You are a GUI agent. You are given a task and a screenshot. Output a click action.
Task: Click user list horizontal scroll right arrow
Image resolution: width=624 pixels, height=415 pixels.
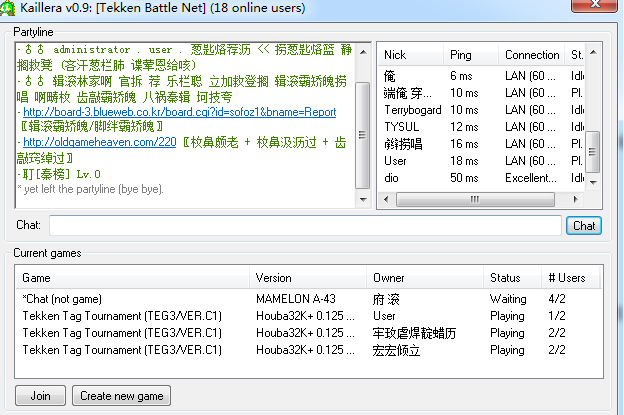[x=575, y=199]
